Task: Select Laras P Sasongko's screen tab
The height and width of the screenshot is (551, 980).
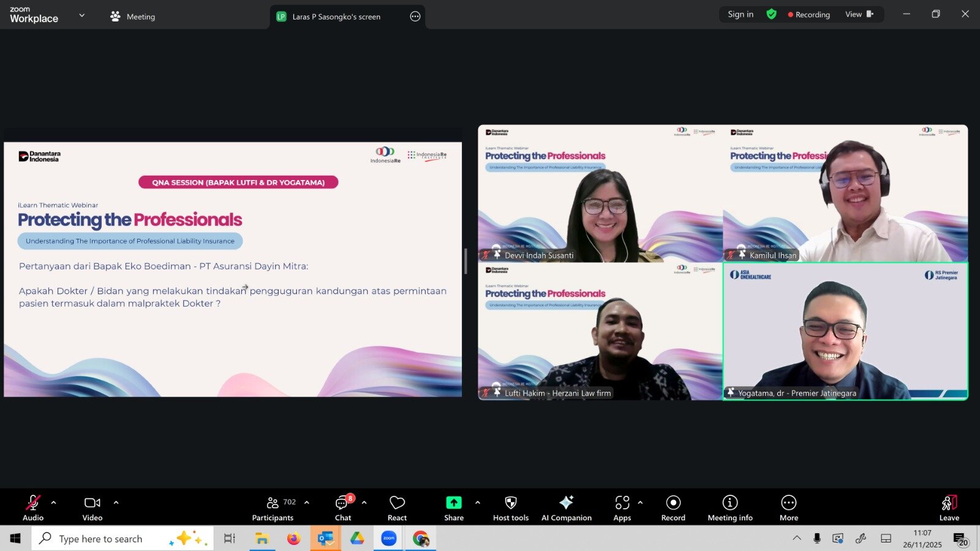Action: pos(336,17)
